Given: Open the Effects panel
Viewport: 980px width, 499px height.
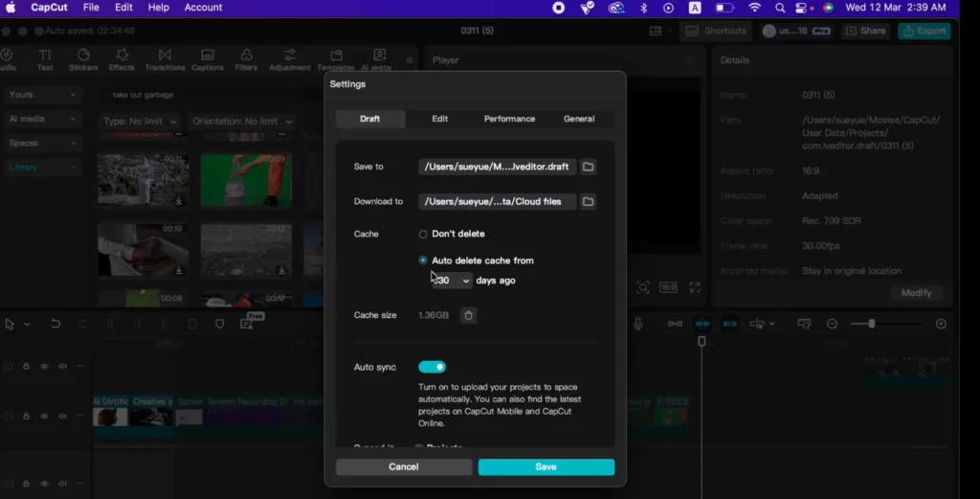Looking at the screenshot, I should 122,60.
